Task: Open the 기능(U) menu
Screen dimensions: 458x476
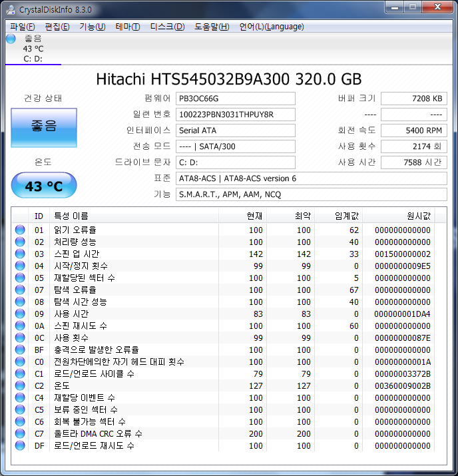Action: (92, 27)
